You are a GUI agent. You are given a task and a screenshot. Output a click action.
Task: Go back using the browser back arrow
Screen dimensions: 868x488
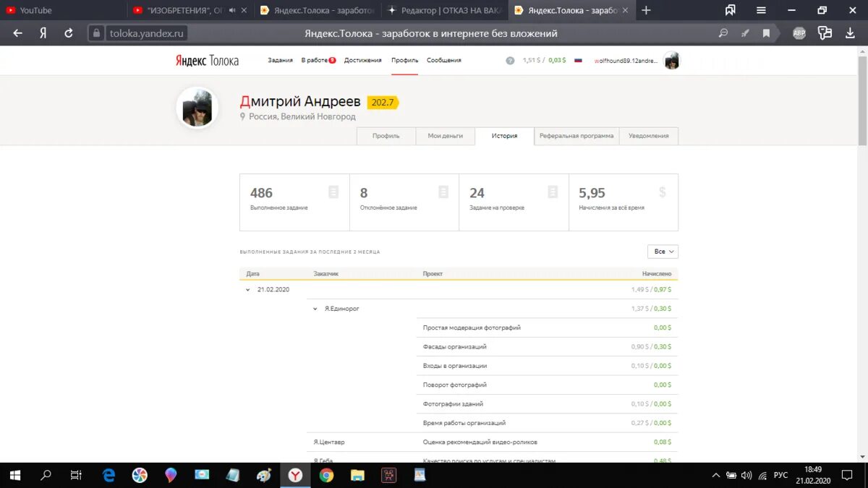(18, 33)
